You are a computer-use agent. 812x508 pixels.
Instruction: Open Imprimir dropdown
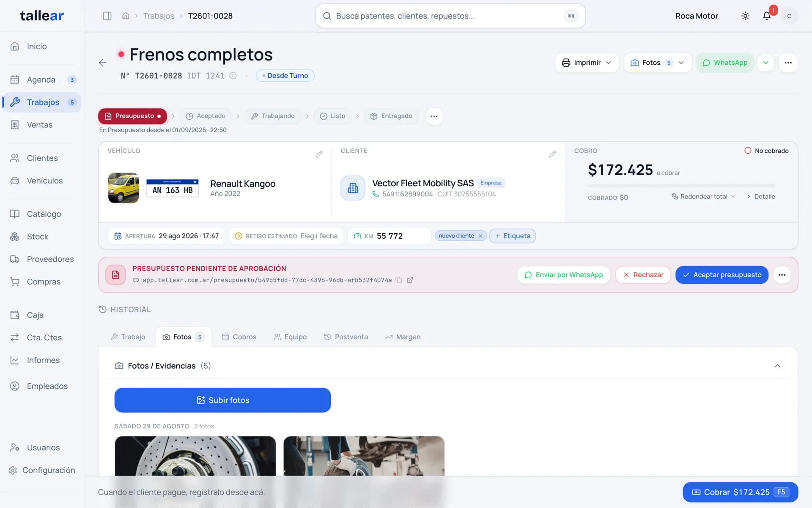click(x=587, y=63)
